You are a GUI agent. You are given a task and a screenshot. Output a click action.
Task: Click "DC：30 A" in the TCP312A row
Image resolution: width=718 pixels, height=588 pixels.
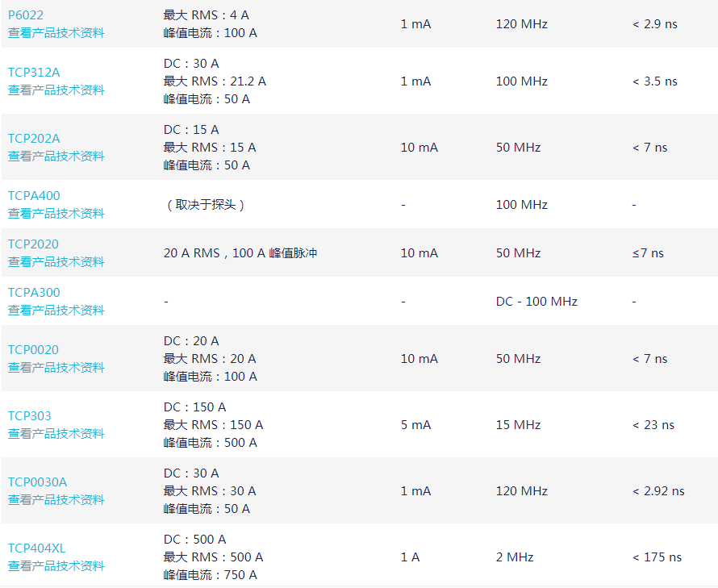click(x=191, y=63)
